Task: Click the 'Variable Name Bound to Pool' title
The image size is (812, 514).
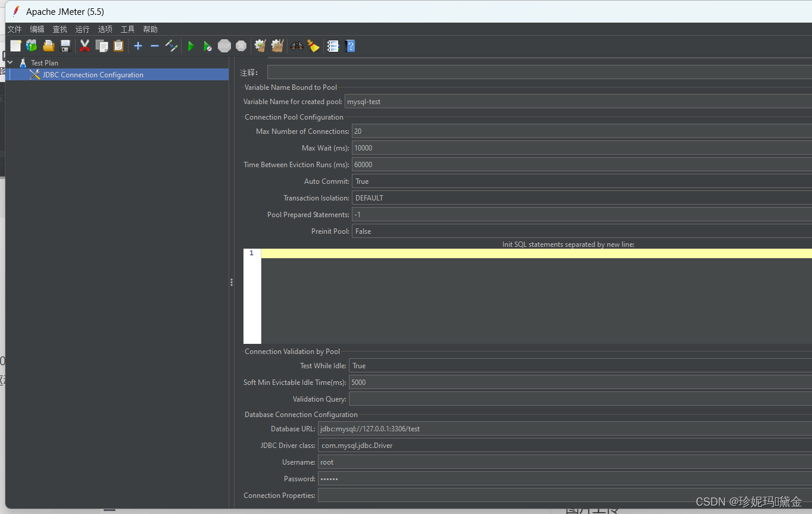Action: pos(291,87)
